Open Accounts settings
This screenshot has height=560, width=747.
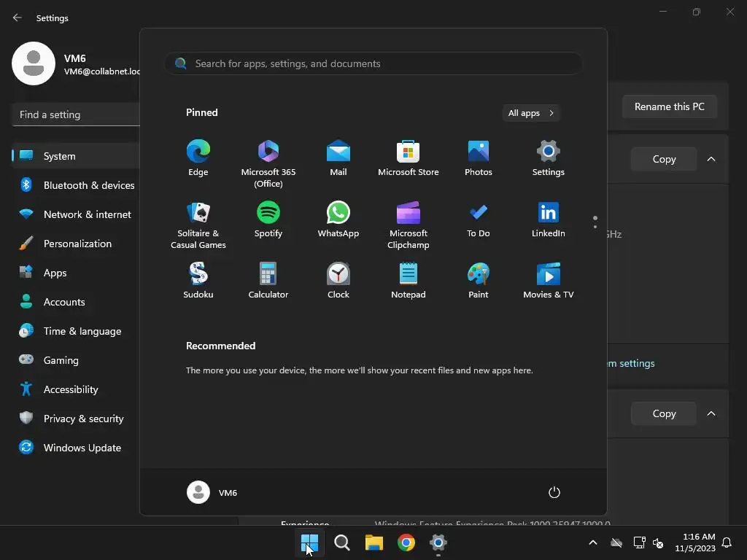pos(76,302)
